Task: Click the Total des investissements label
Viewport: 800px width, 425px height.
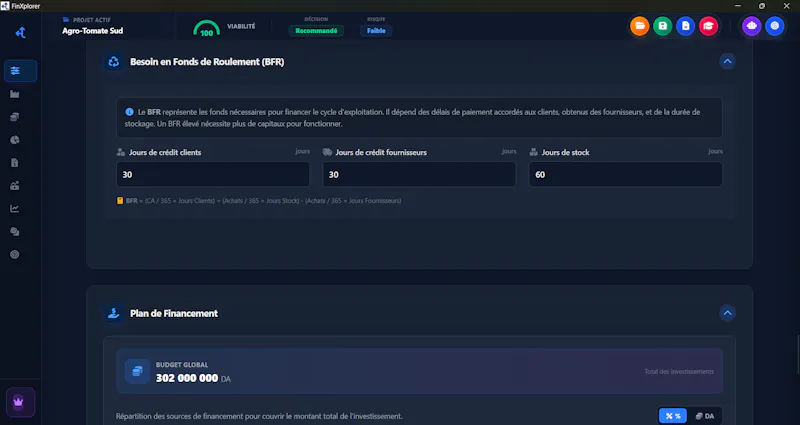Action: tap(679, 371)
